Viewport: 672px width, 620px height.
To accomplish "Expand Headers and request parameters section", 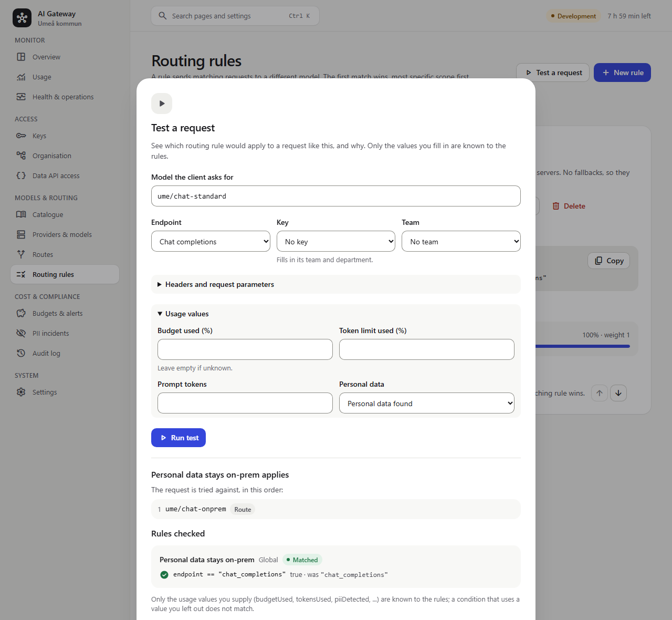I will click(x=336, y=284).
